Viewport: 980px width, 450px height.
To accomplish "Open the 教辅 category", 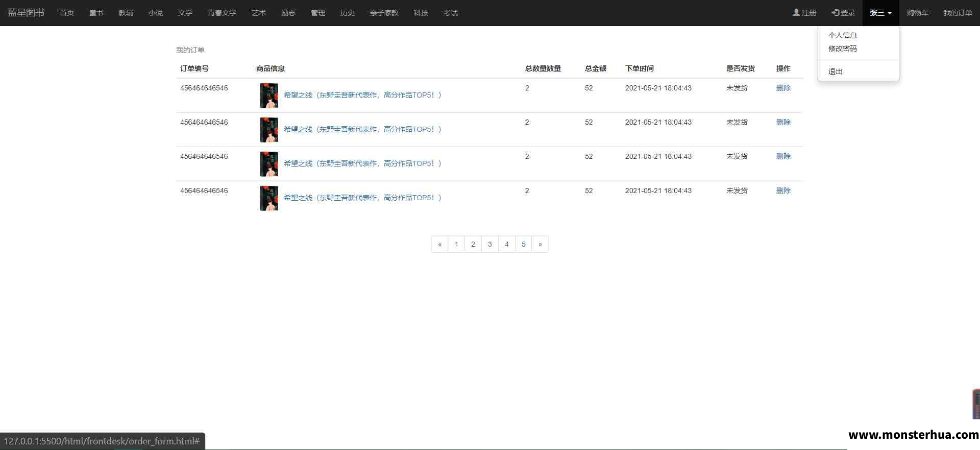I will click(126, 13).
